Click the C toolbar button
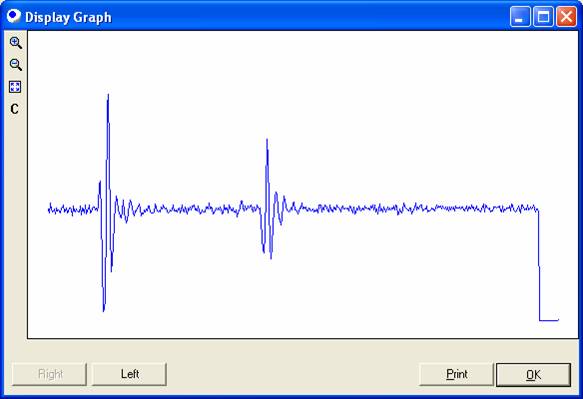The image size is (583, 399). [x=15, y=109]
